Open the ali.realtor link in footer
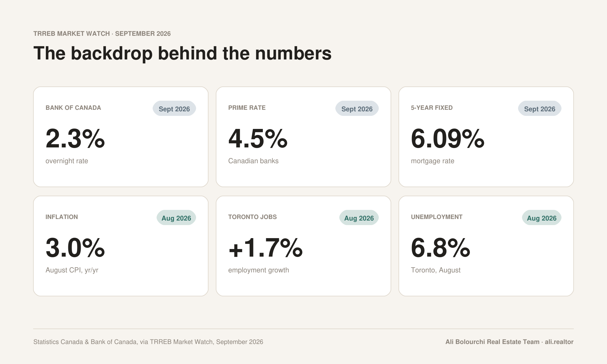The height and width of the screenshot is (364, 607). [x=559, y=342]
